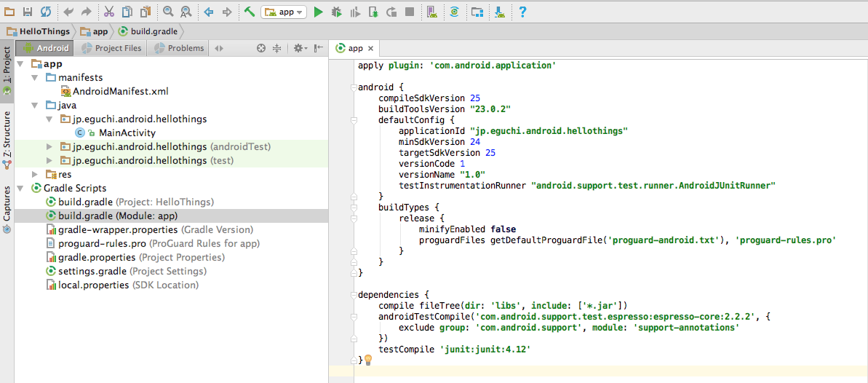The height and width of the screenshot is (383, 868).
Task: Toggle the Captures tool window tab
Action: [7, 209]
